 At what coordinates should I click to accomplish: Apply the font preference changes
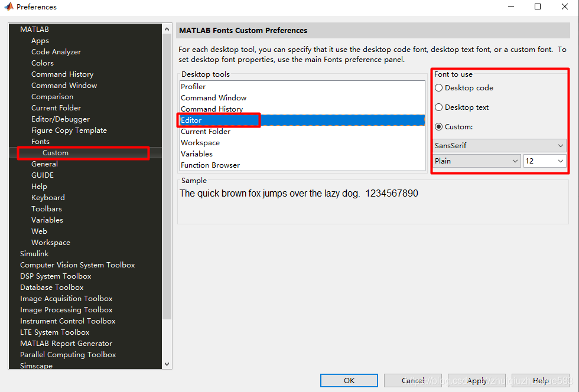coord(477,381)
